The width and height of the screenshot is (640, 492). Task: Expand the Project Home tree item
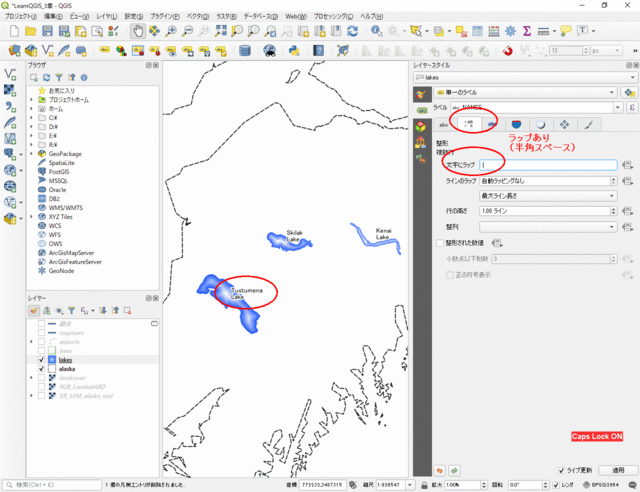point(31,100)
